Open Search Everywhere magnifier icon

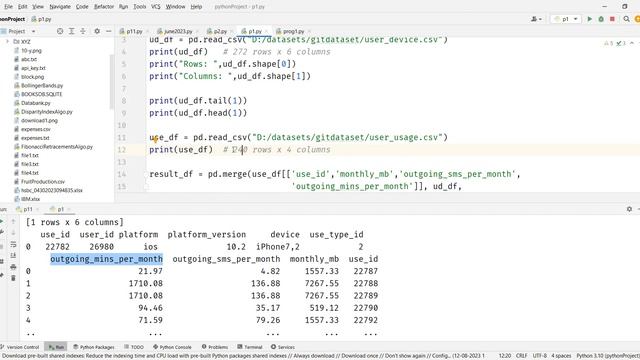(x=627, y=19)
